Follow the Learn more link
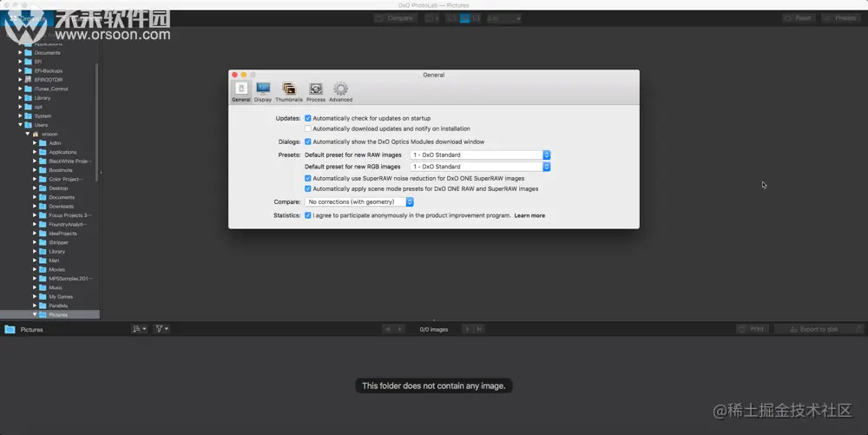The height and width of the screenshot is (435, 868). click(x=529, y=215)
